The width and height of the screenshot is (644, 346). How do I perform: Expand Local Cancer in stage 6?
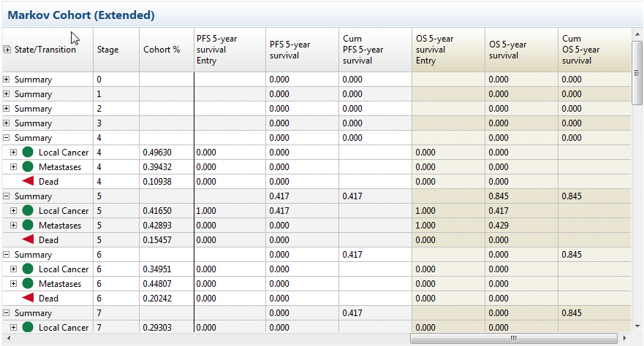coord(14,269)
